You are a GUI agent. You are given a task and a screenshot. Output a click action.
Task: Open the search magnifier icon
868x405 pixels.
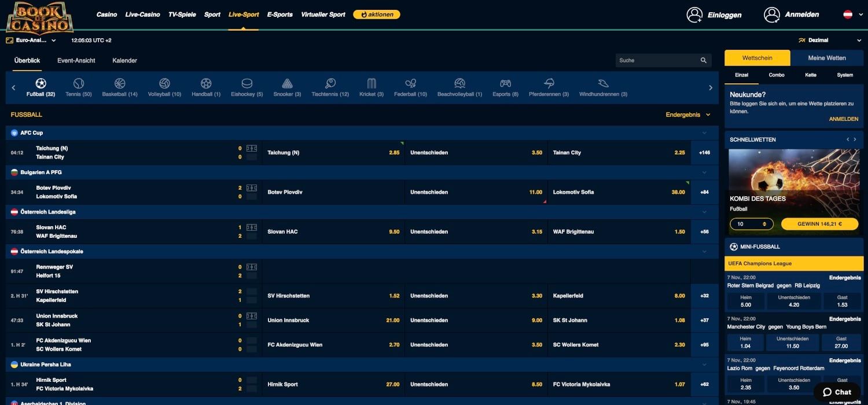click(x=704, y=60)
